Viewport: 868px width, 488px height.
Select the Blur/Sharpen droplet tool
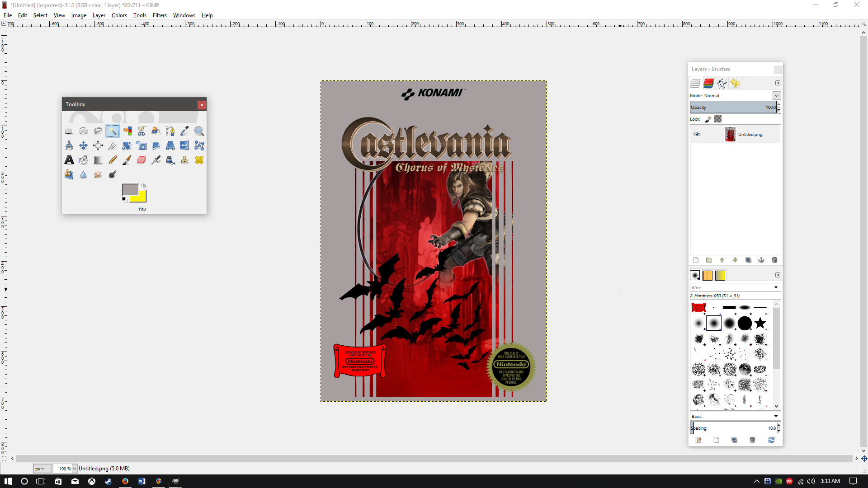point(84,174)
